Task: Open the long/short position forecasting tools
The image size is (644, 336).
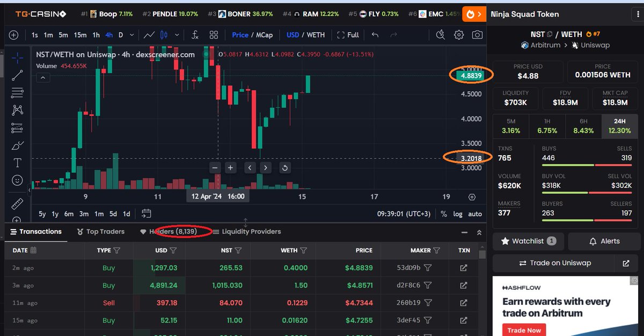Action: [17, 128]
